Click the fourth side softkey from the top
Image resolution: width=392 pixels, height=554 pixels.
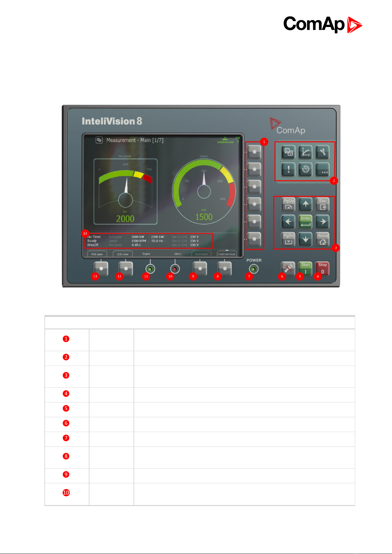(x=254, y=205)
